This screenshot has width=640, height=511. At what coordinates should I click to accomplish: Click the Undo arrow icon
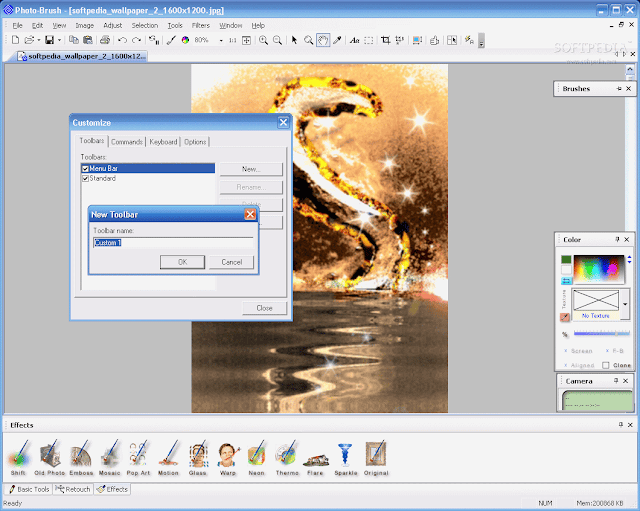pos(122,40)
